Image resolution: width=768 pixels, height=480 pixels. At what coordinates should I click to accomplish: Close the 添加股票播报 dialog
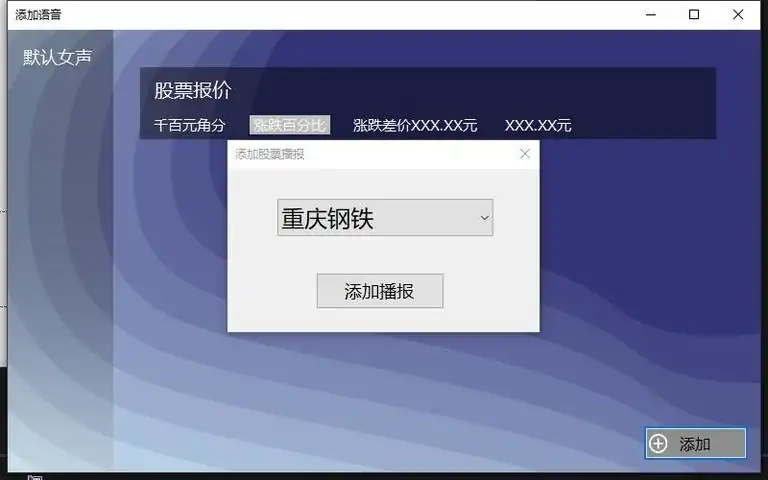(525, 154)
